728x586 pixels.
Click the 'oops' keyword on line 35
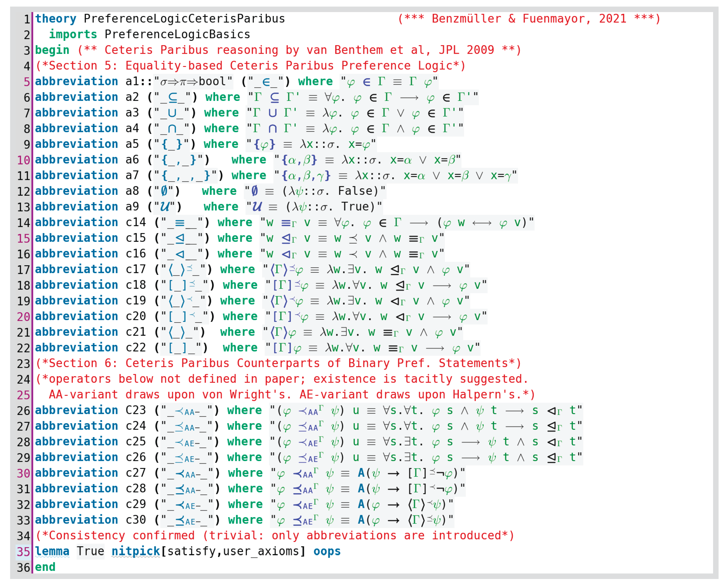327,551
